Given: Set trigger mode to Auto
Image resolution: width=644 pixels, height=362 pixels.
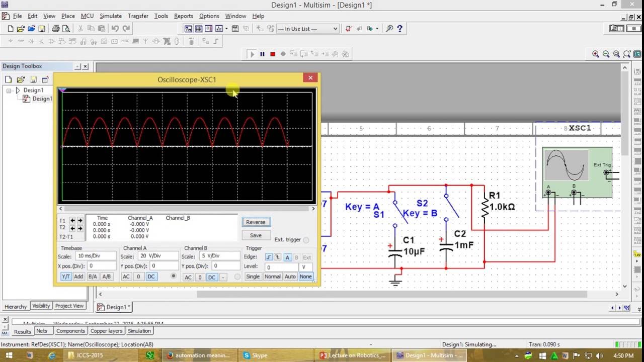Looking at the screenshot, I should [x=290, y=277].
